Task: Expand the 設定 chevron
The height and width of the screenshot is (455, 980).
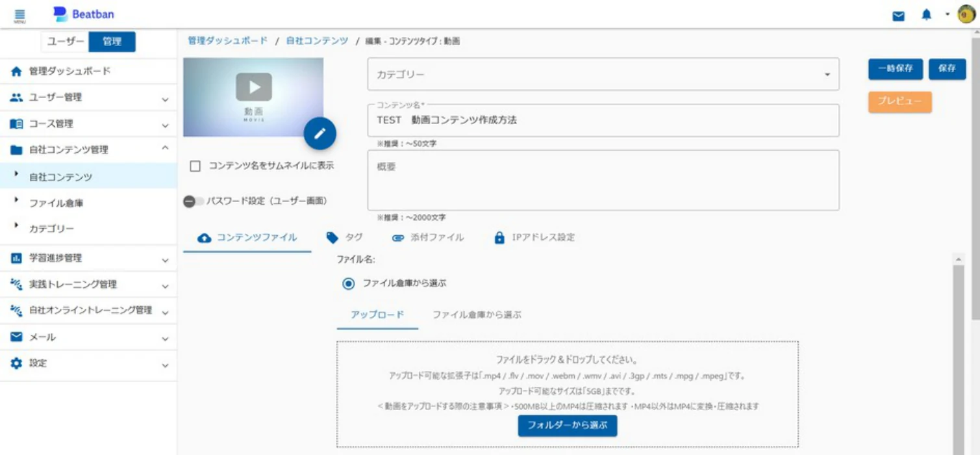Action: pyautogui.click(x=165, y=365)
